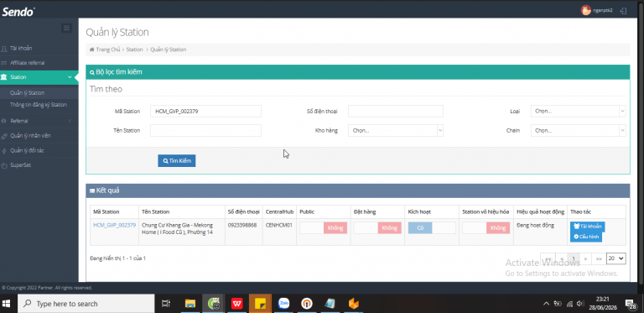
Task: Click the Bộ lọc tìm kiếm header
Action: click(x=358, y=72)
